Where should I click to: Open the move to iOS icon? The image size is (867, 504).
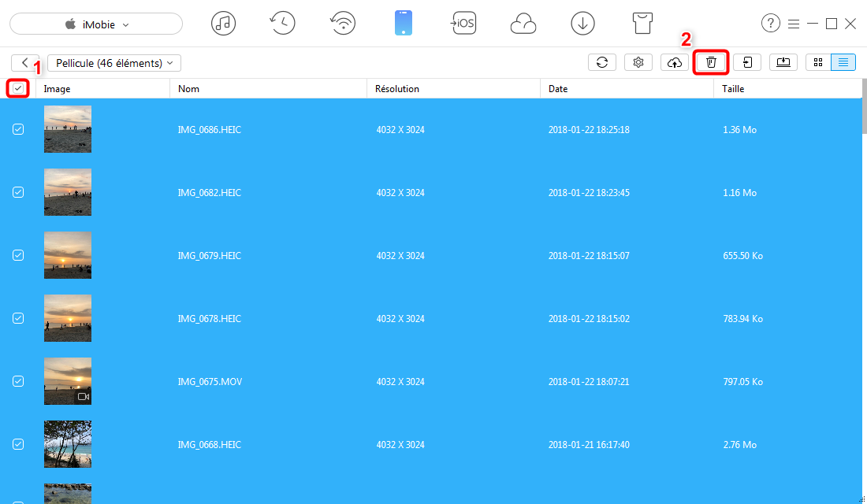coord(463,24)
